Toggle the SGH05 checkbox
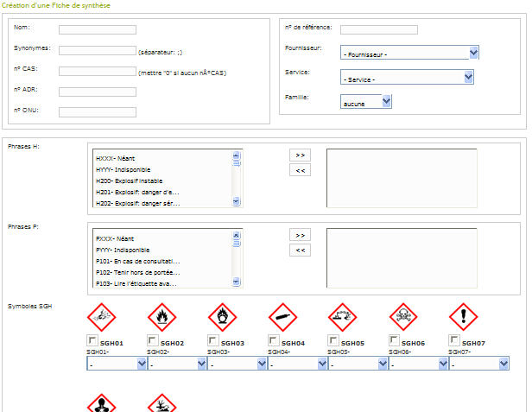532x412 pixels. coord(333,340)
